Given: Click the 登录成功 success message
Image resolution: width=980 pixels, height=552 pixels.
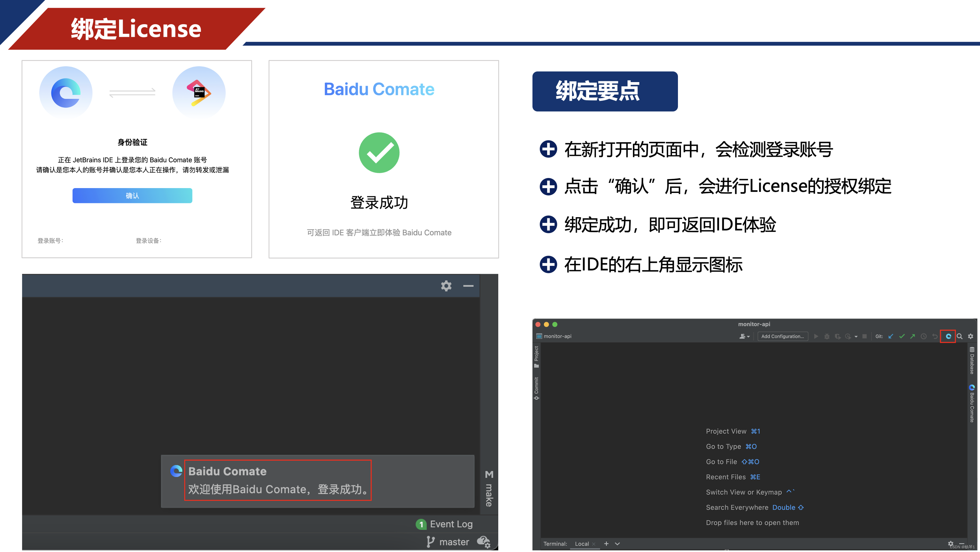Looking at the screenshot, I should pyautogui.click(x=379, y=202).
